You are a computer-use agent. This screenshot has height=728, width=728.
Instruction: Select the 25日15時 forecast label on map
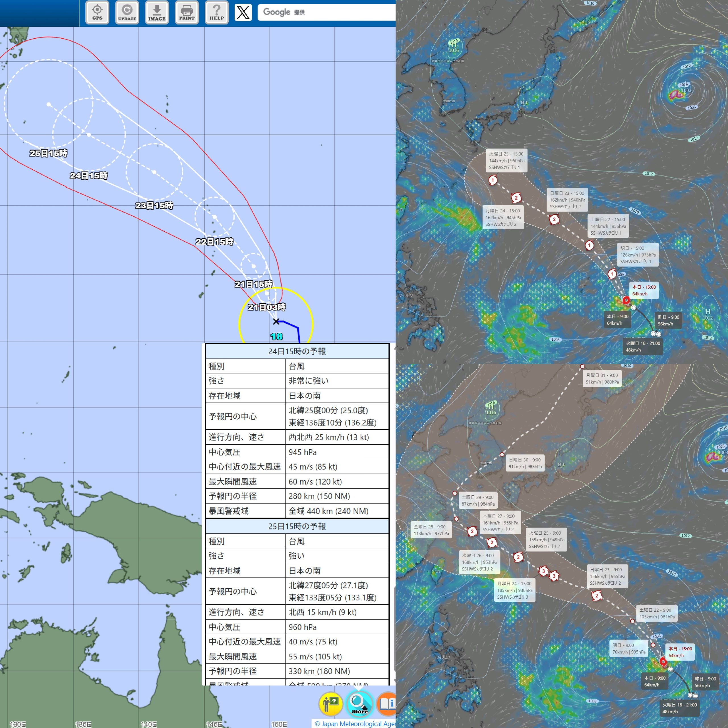point(49,153)
